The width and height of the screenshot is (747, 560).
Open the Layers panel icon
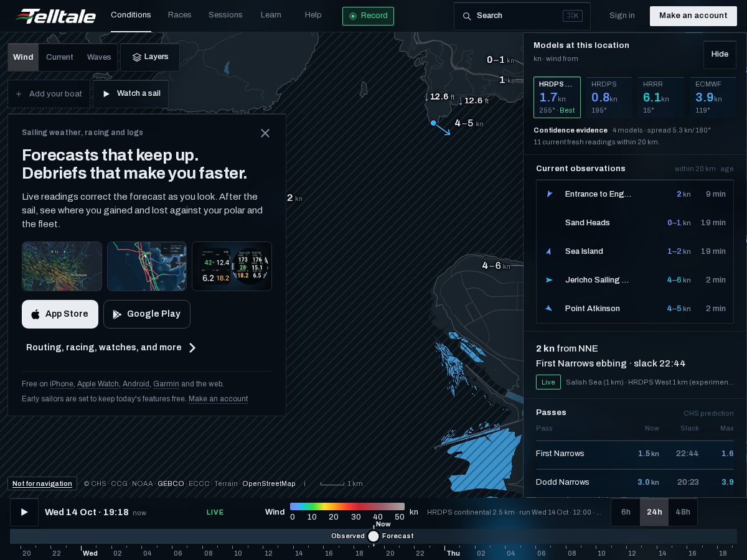point(137,57)
